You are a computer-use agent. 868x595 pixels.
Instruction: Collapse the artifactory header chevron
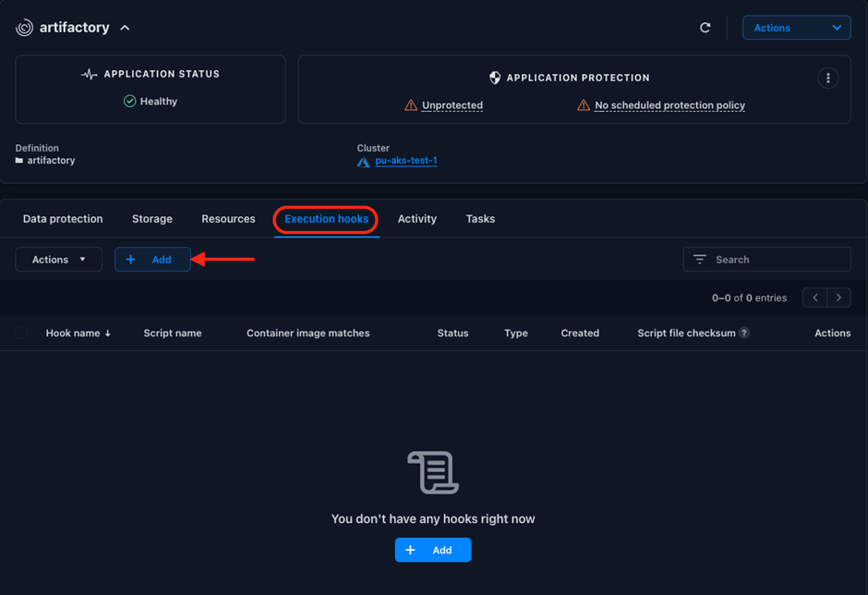(125, 28)
